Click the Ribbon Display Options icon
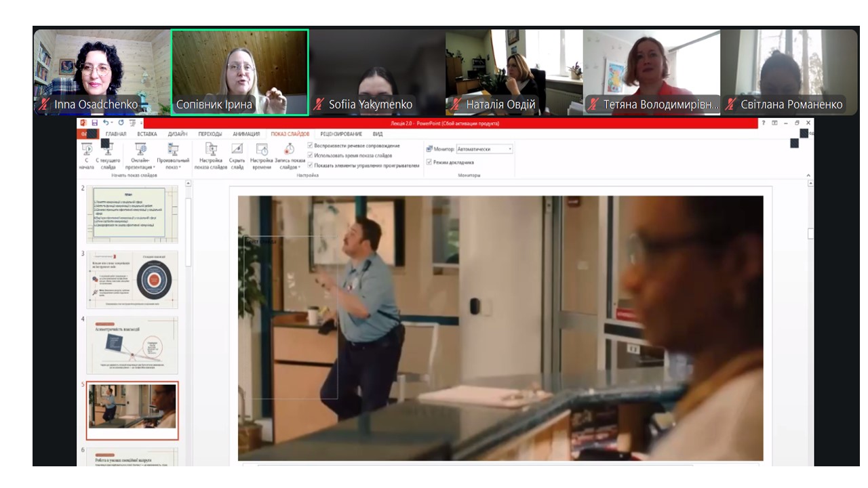 (774, 123)
